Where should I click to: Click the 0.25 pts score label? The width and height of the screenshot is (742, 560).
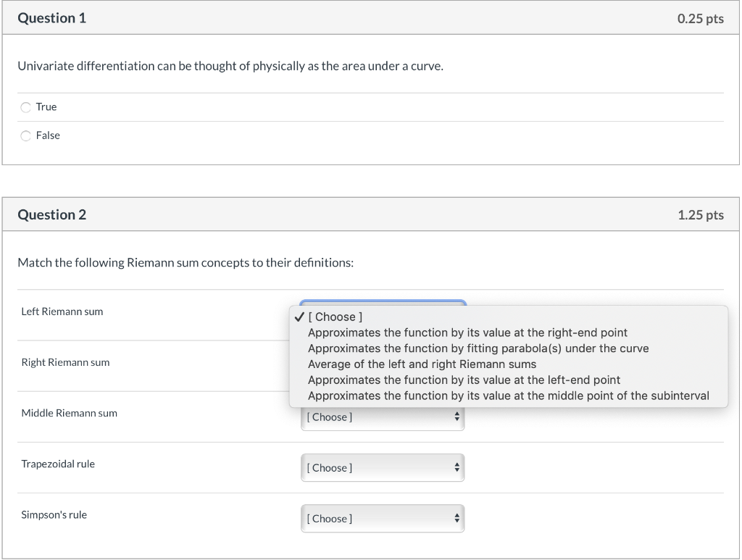click(x=700, y=19)
